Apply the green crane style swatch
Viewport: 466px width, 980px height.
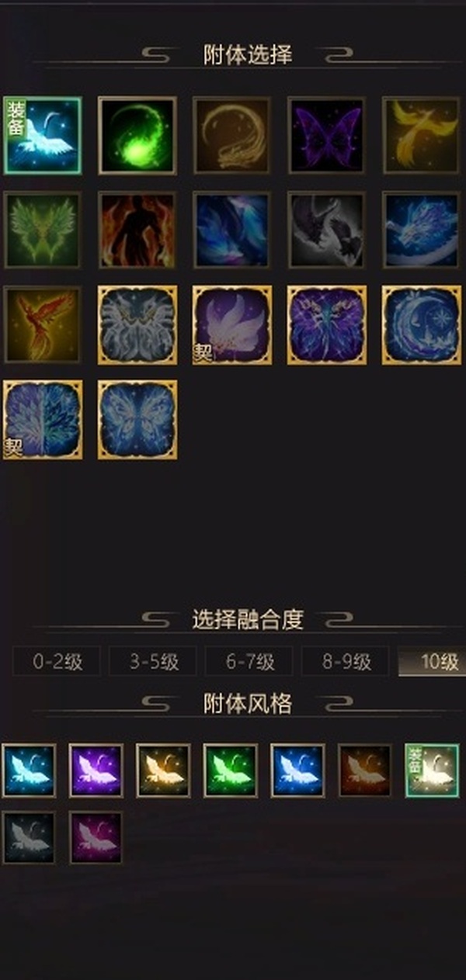pyautogui.click(x=231, y=770)
